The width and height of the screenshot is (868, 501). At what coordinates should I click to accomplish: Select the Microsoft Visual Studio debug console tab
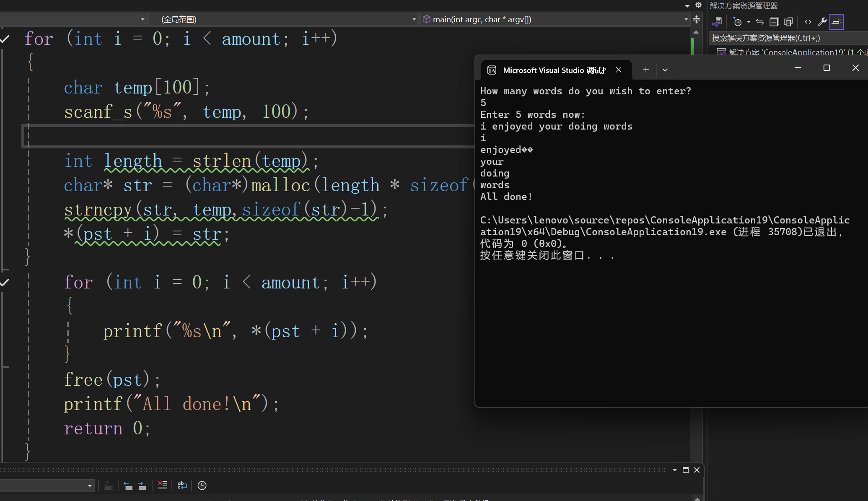tap(553, 70)
